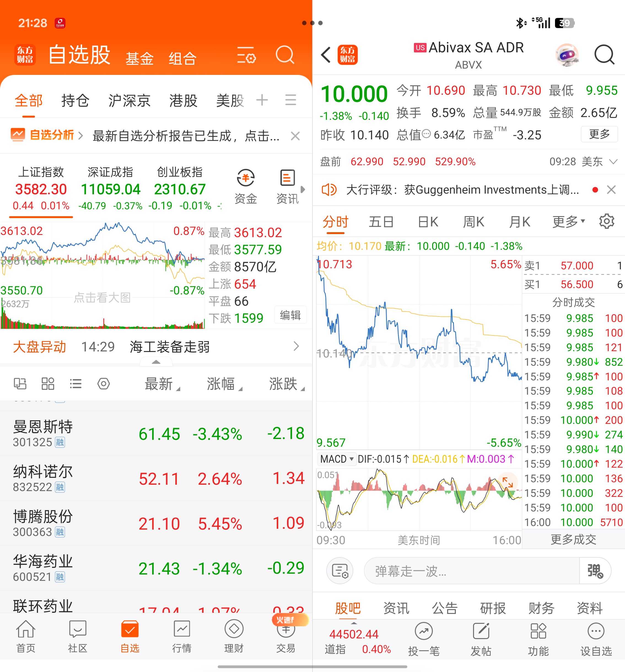Expand the chart to fullscreen arrows icon
Image resolution: width=625 pixels, height=672 pixels.
tap(508, 482)
